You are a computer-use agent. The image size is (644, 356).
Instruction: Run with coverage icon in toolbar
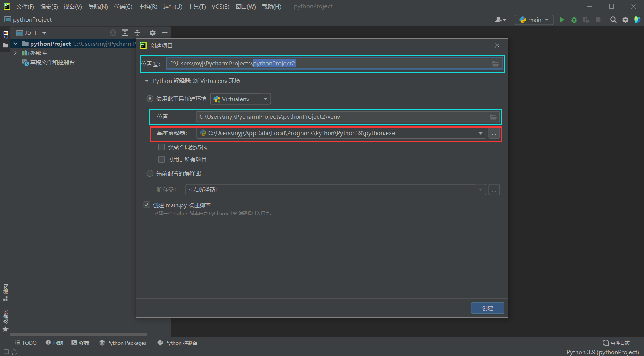[x=586, y=20]
